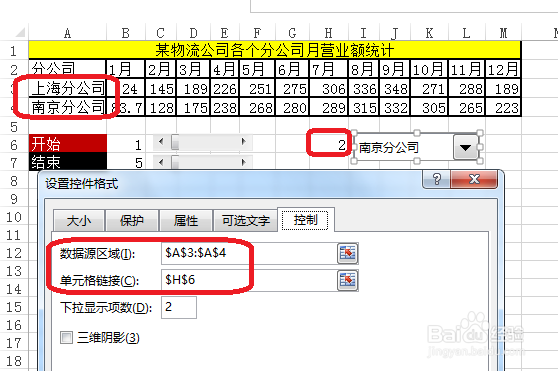This screenshot has width=558, height=371.
Task: Click cell B7 with value 5
Action: click(x=126, y=162)
